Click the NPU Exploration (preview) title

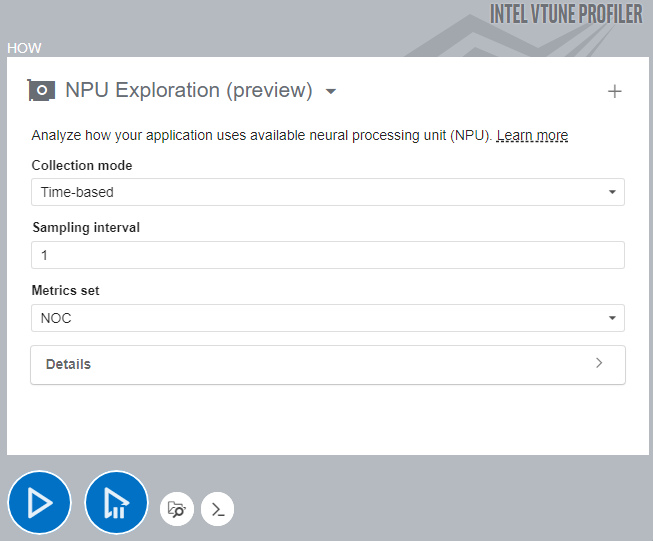point(189,90)
